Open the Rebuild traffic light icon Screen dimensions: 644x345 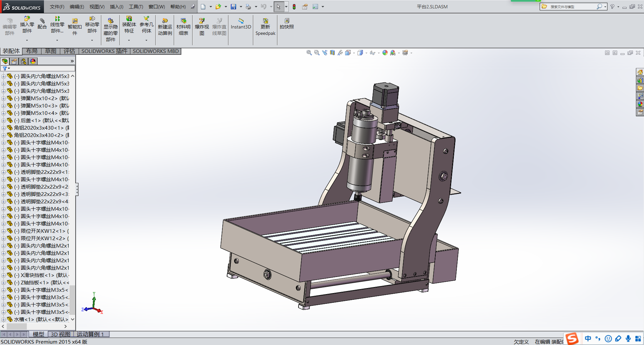[x=294, y=7]
